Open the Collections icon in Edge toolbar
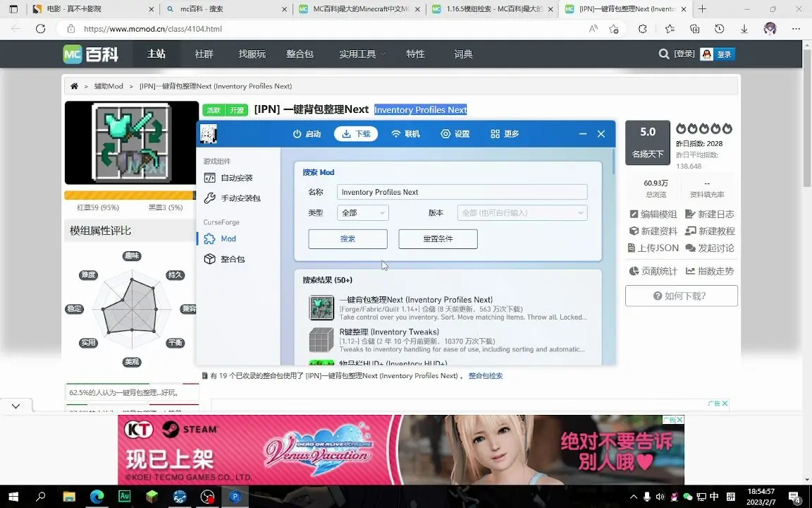Screen dimensions: 812x508 click(694, 29)
